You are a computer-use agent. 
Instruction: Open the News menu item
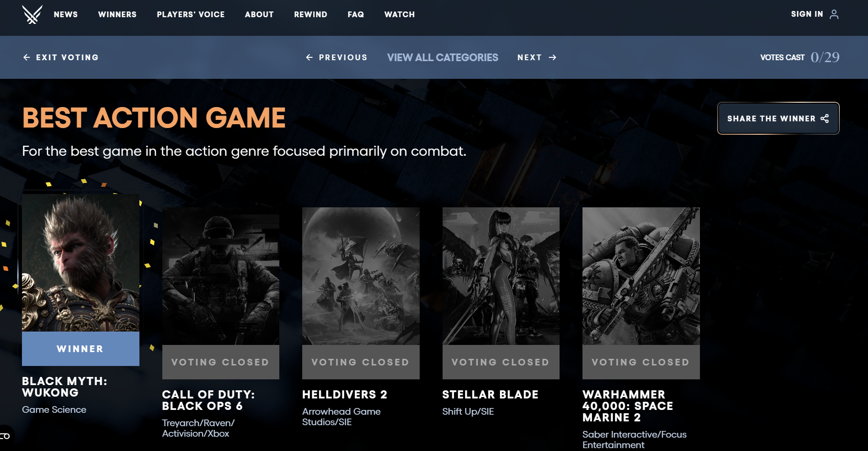(x=66, y=14)
